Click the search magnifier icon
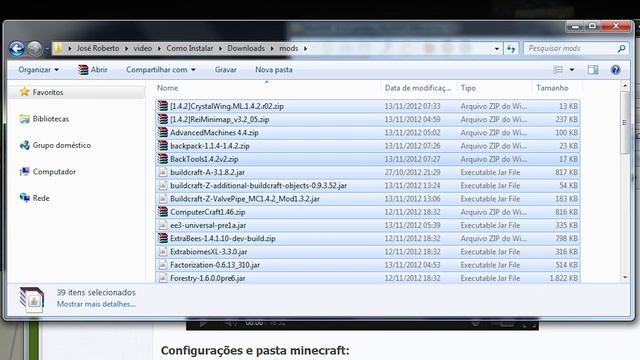 click(621, 49)
